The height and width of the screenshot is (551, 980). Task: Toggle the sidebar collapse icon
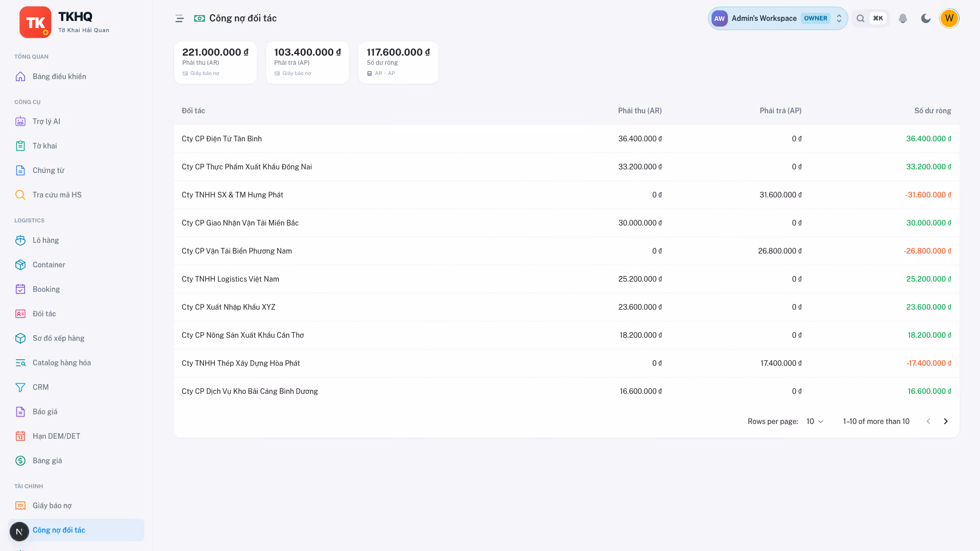click(x=179, y=18)
